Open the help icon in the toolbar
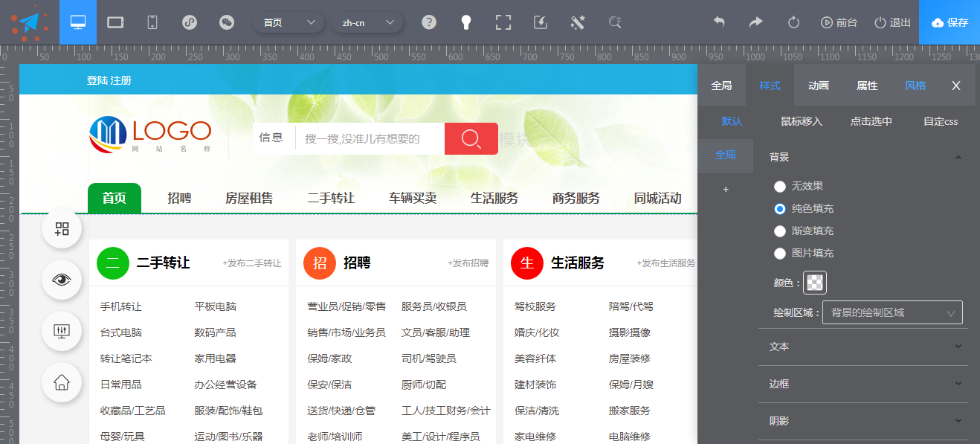Viewport: 980px width, 444px height. click(x=429, y=22)
